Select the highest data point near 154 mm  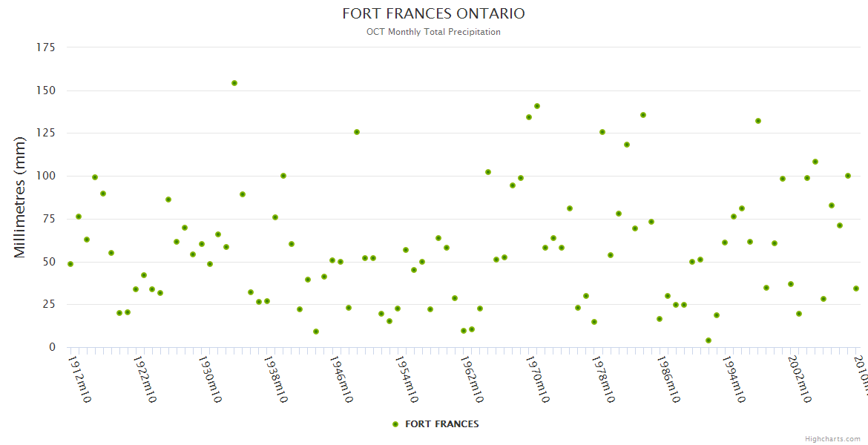[x=234, y=83]
